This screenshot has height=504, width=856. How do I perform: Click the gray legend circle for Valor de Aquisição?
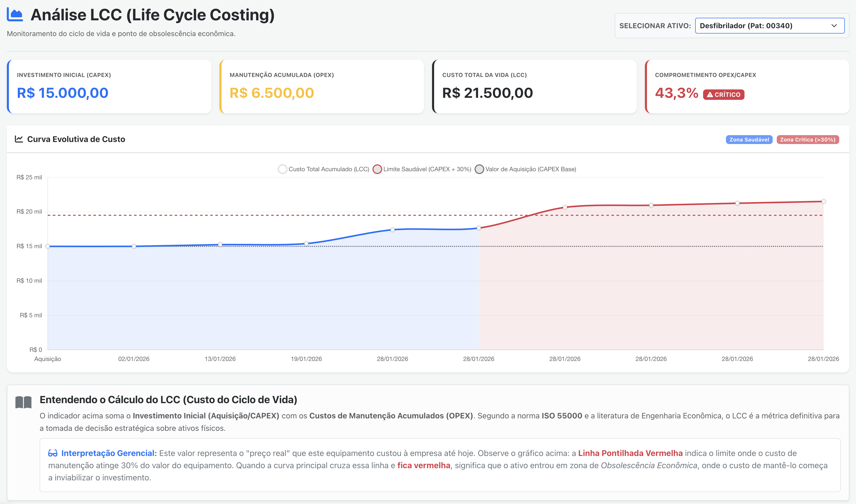click(479, 169)
